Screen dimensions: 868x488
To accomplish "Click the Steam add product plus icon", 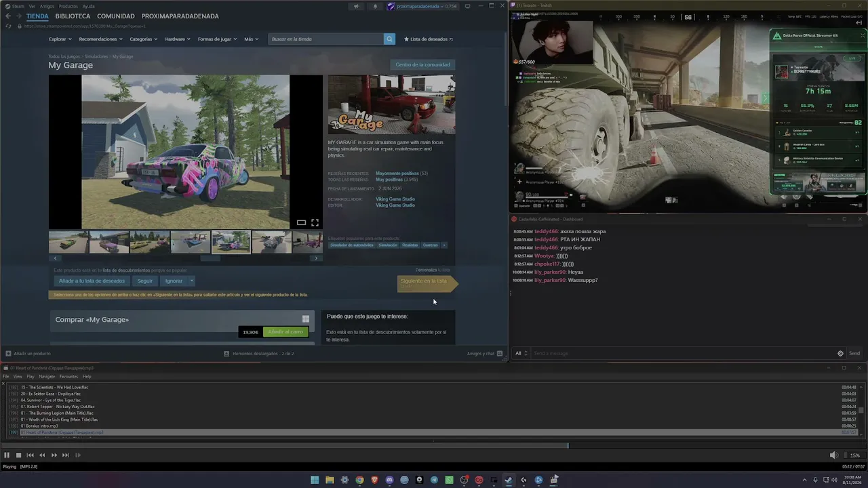I will tap(8, 353).
